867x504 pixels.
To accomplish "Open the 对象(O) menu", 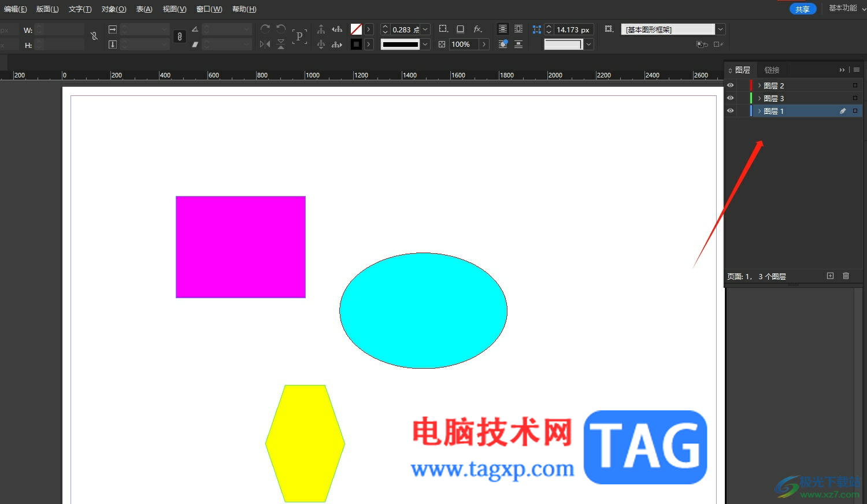I will click(114, 9).
